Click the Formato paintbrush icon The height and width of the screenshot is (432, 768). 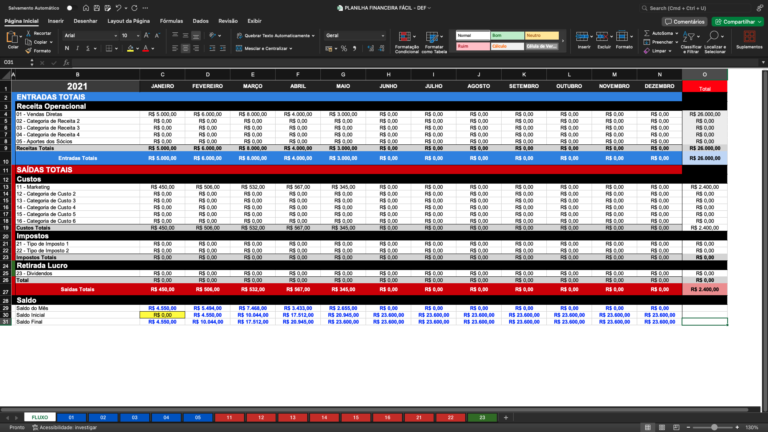[x=28, y=50]
